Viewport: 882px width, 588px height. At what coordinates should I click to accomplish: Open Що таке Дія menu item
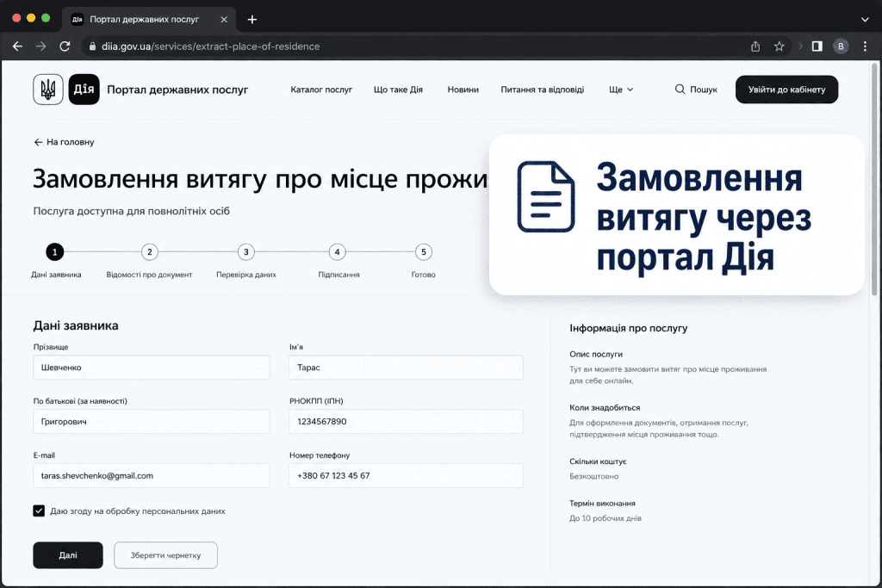pos(398,90)
